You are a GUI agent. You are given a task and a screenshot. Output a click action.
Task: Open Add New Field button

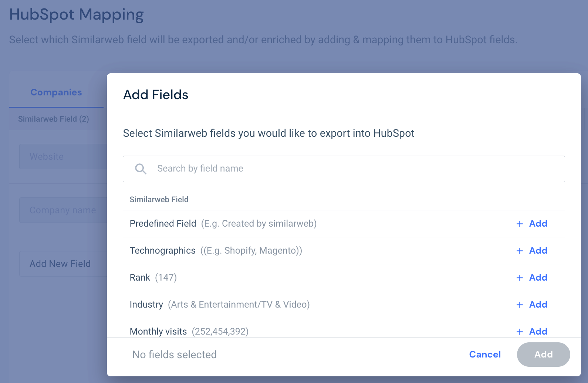[x=63, y=264]
